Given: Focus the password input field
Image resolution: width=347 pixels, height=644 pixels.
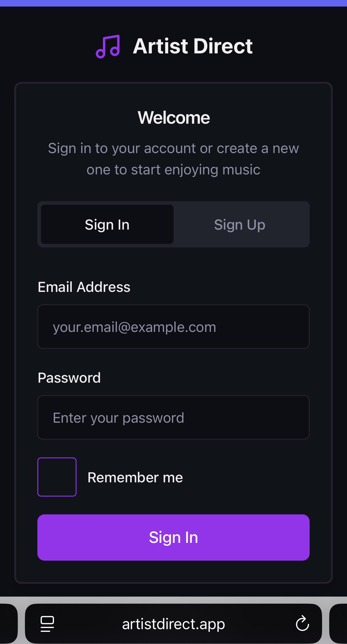Looking at the screenshot, I should [173, 417].
